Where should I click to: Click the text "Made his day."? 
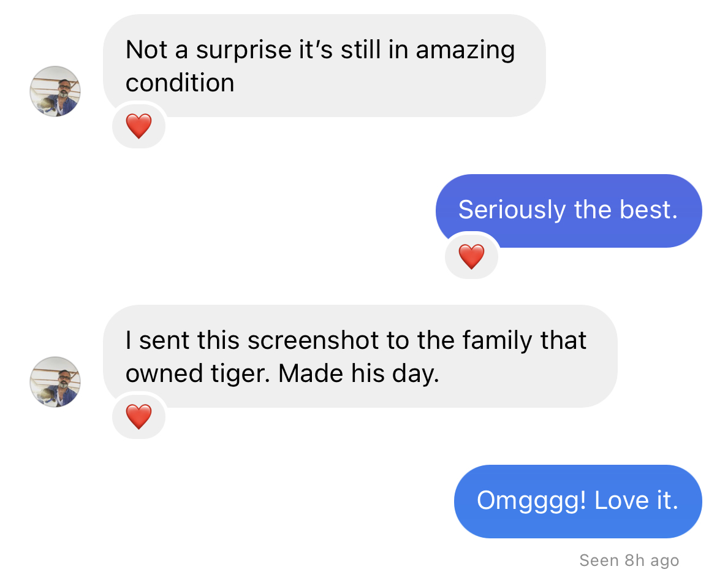(359, 373)
